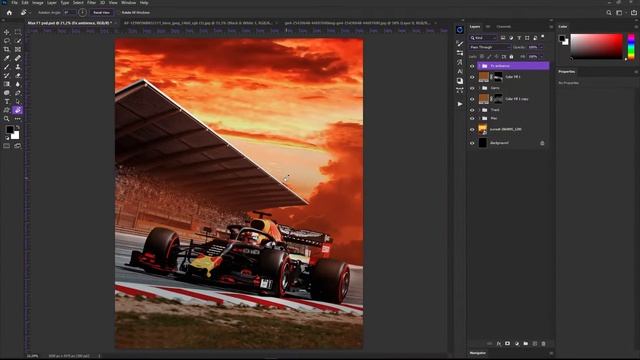
Task: Select the Type tool
Action: (7, 102)
